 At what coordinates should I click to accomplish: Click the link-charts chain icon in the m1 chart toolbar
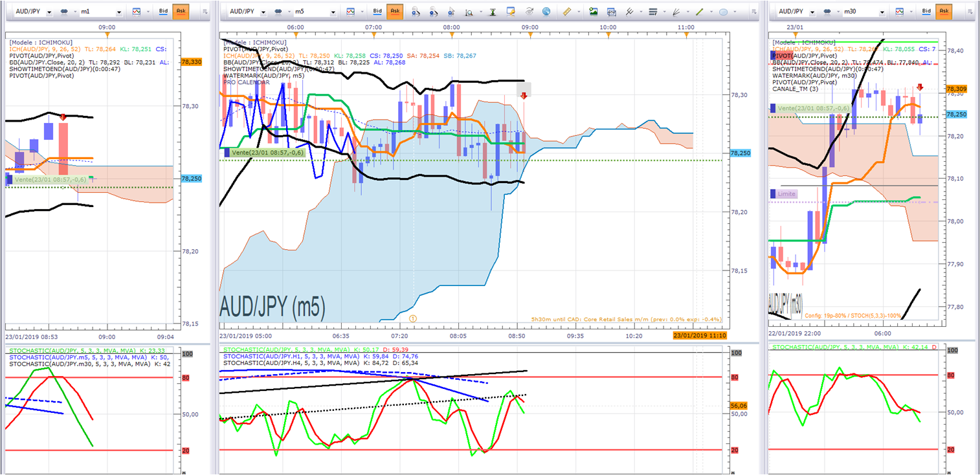65,12
